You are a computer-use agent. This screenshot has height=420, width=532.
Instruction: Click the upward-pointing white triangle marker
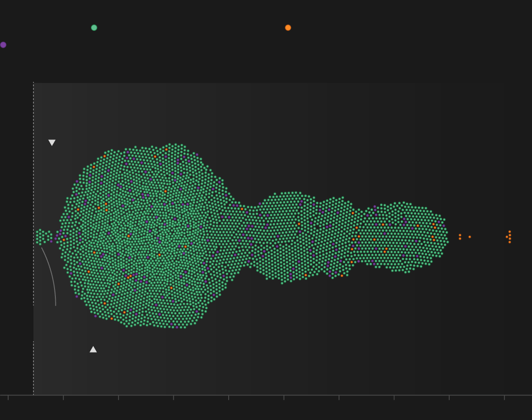point(93,349)
